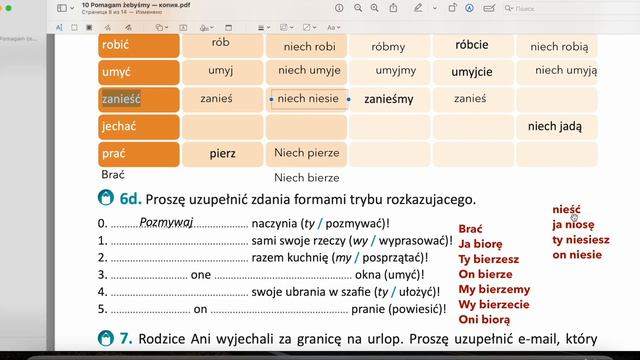
Task: Zoom out of the PDF page
Action: click(358, 8)
